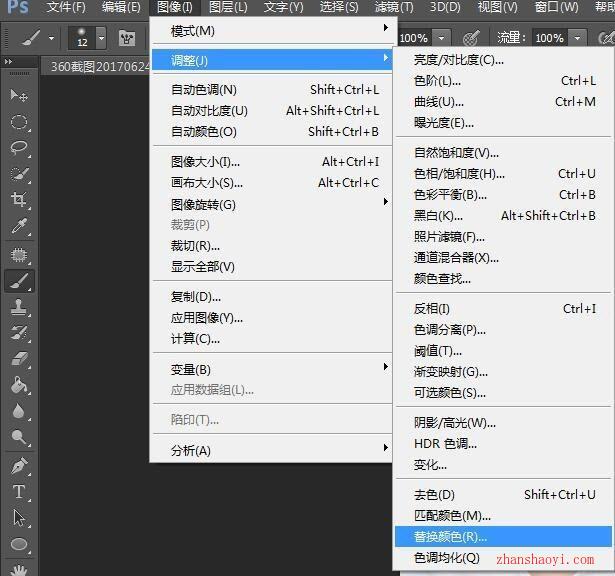The height and width of the screenshot is (576, 615).
Task: Select the Elliptical Marquee tool
Action: pos(19,122)
